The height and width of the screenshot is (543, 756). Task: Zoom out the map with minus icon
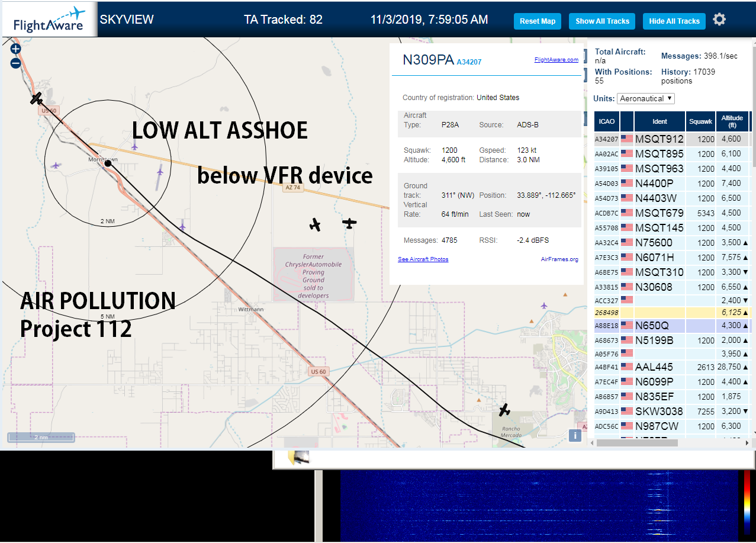tap(15, 63)
